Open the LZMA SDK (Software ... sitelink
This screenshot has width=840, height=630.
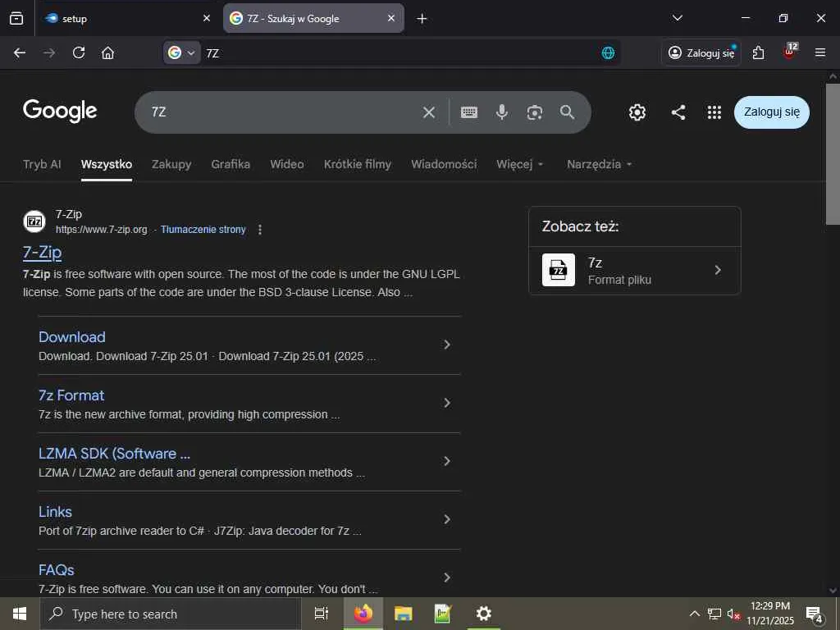pyautogui.click(x=114, y=454)
